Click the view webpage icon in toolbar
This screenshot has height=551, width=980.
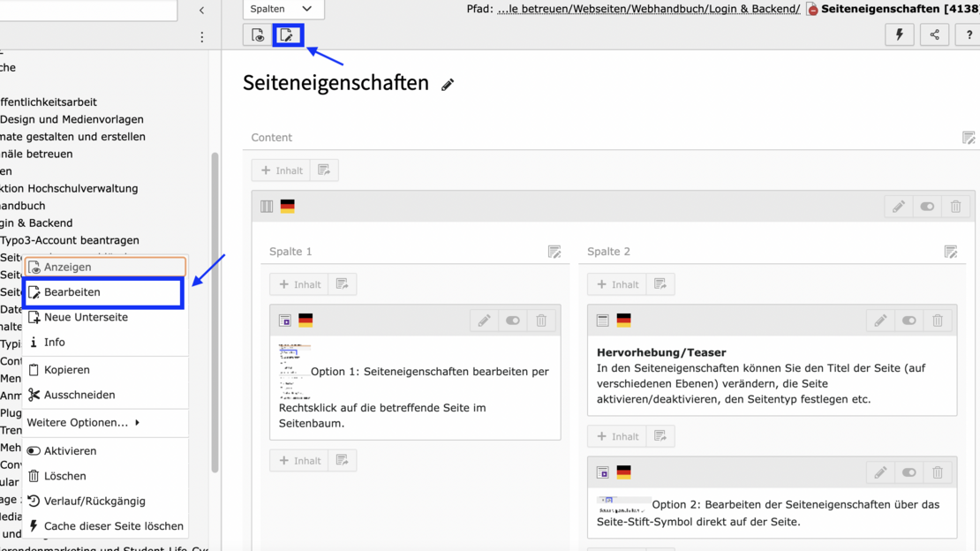[258, 35]
